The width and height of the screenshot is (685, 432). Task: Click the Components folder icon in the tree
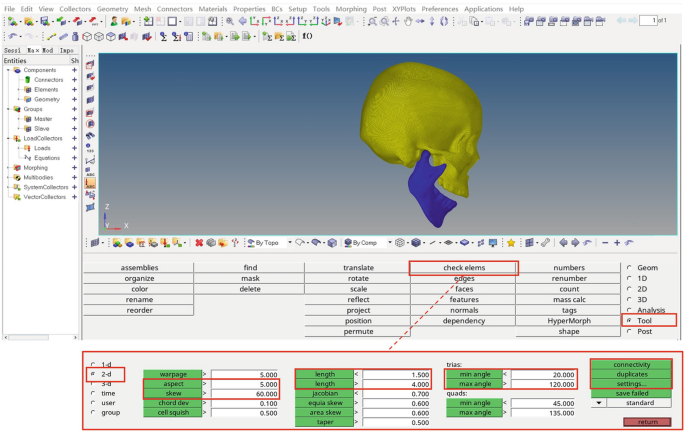18,70
